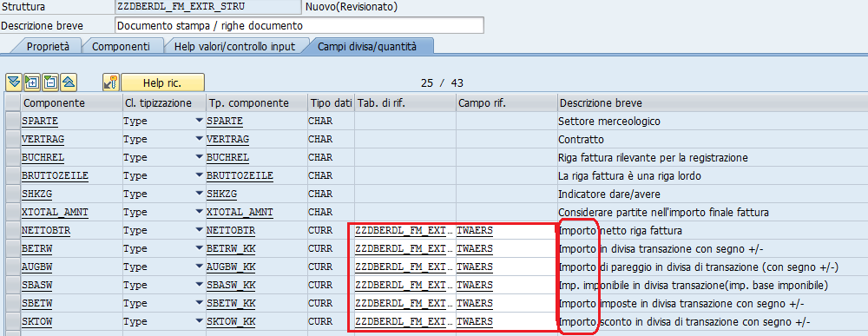Expand all substructures with double-down arrow icon

coord(14,82)
